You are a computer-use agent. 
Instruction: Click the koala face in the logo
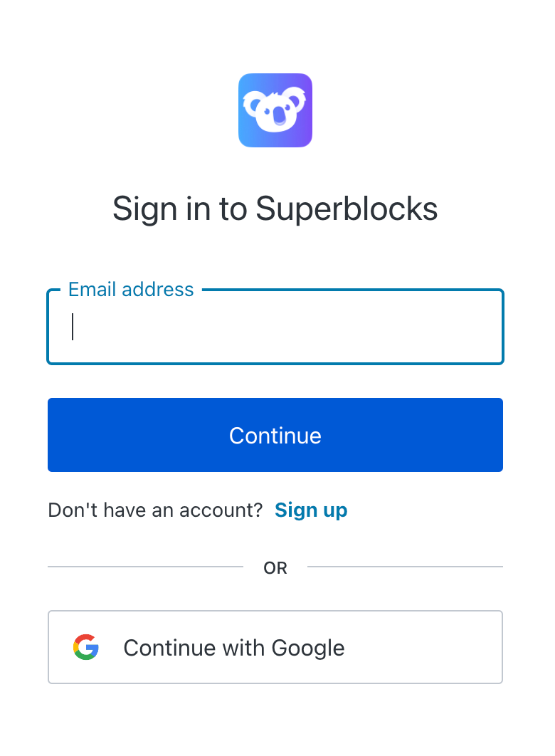[275, 110]
